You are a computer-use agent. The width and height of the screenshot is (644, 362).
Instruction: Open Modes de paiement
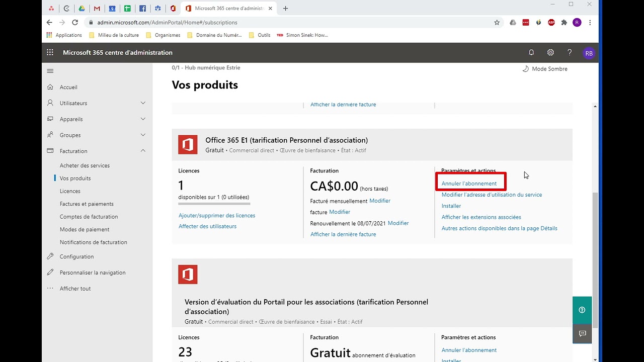point(84,229)
